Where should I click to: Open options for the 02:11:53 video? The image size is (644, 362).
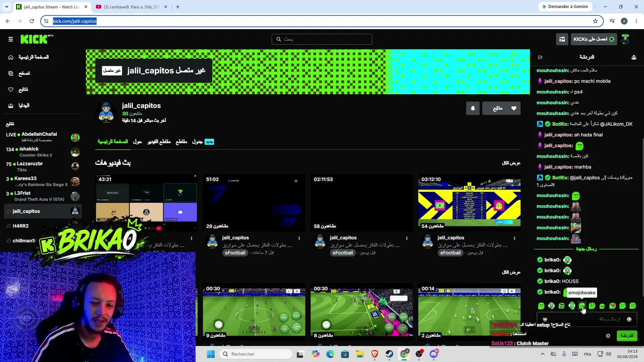(x=407, y=238)
